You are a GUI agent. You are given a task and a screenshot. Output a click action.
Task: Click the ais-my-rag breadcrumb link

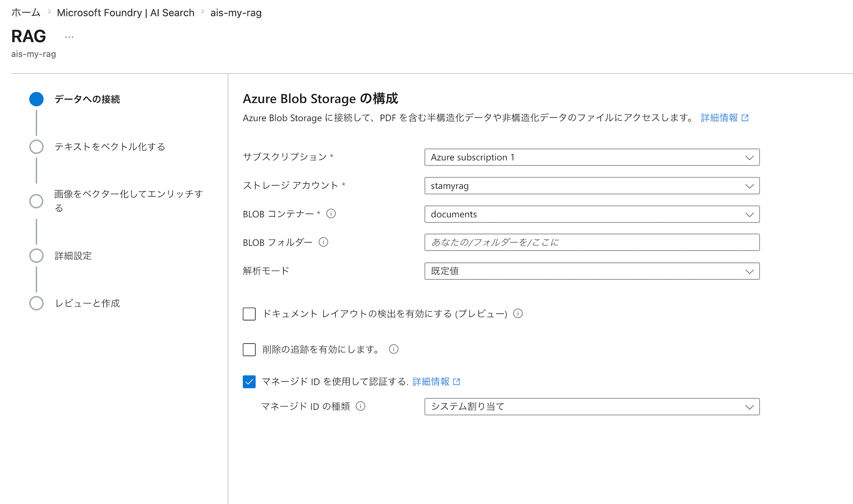(236, 13)
